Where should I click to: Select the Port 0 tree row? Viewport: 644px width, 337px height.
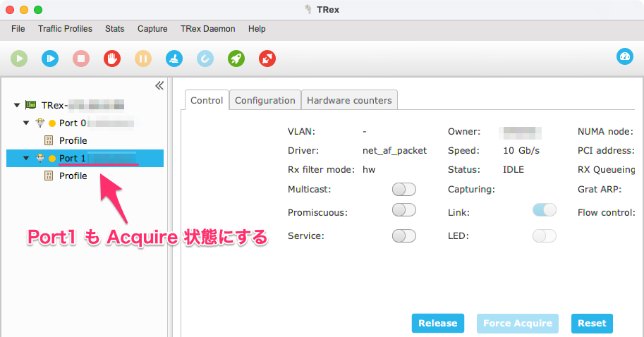pyautogui.click(x=85, y=123)
